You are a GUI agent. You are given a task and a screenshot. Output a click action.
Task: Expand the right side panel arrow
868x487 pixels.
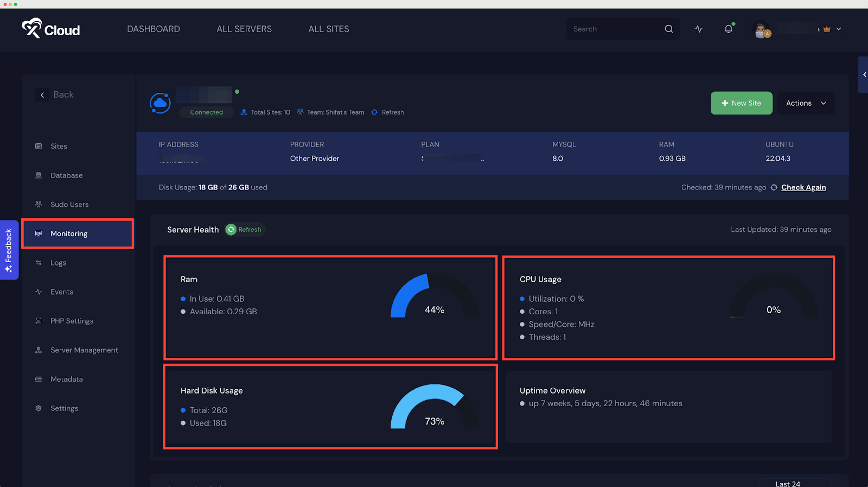(x=864, y=75)
